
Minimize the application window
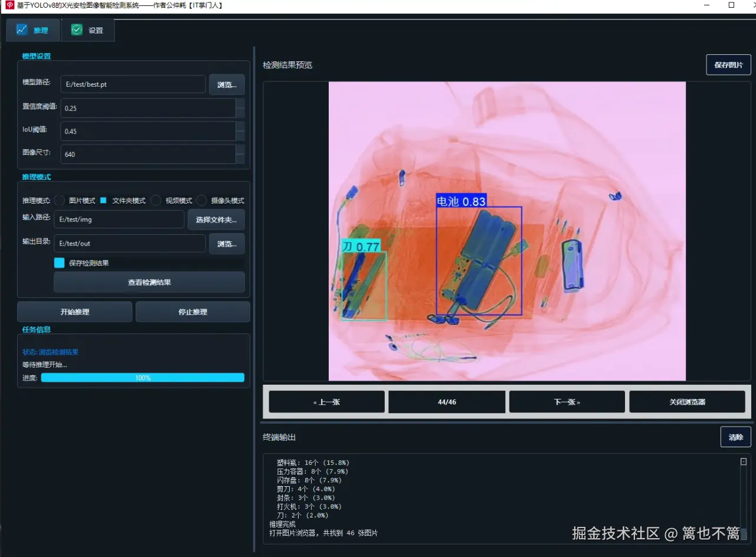pos(708,5)
